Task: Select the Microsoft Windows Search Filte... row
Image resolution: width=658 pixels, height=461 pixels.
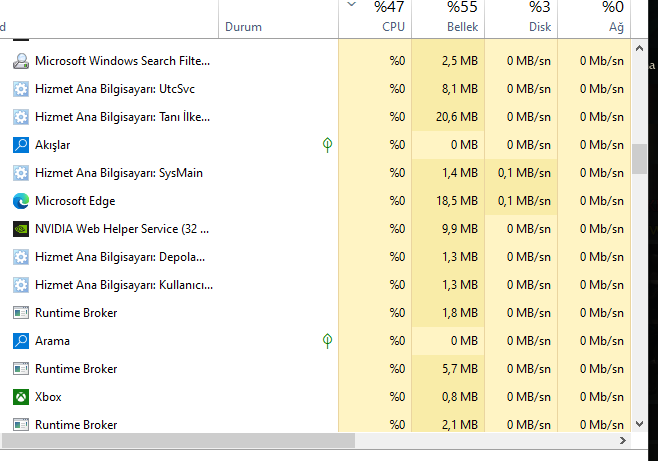Action: click(316, 61)
